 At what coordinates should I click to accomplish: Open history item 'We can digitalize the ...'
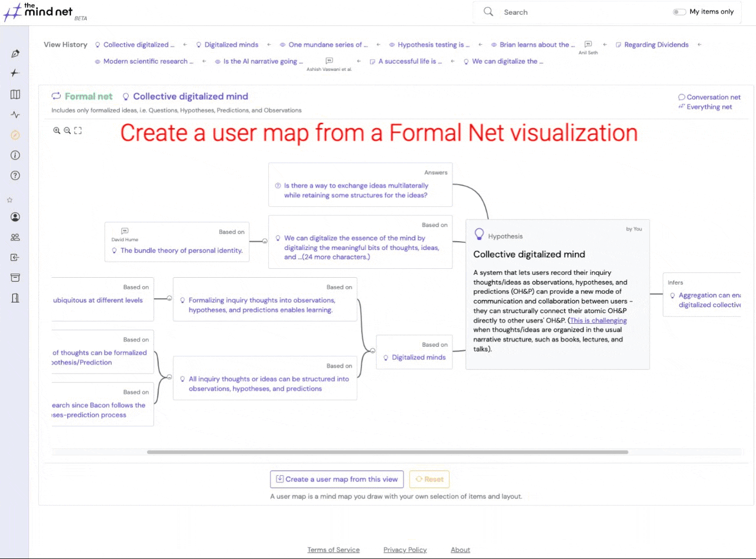507,61
